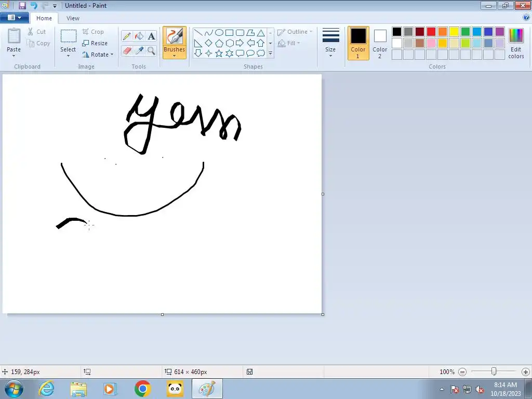Viewport: 532px width, 399px height.
Task: Select the Fill with color bucket tool
Action: click(139, 36)
